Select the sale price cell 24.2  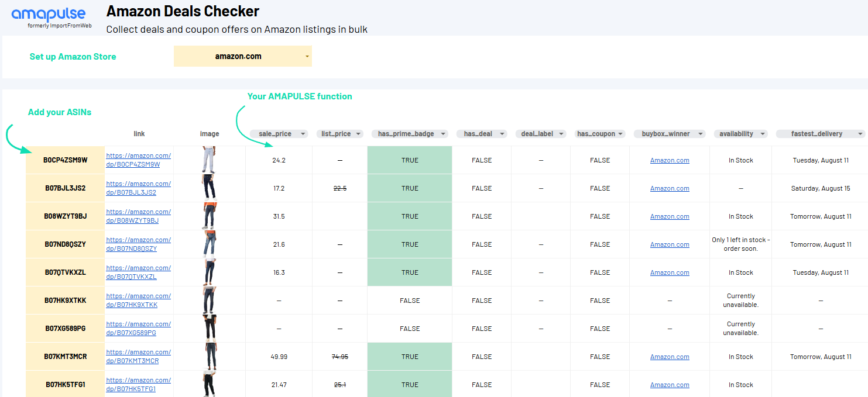279,160
